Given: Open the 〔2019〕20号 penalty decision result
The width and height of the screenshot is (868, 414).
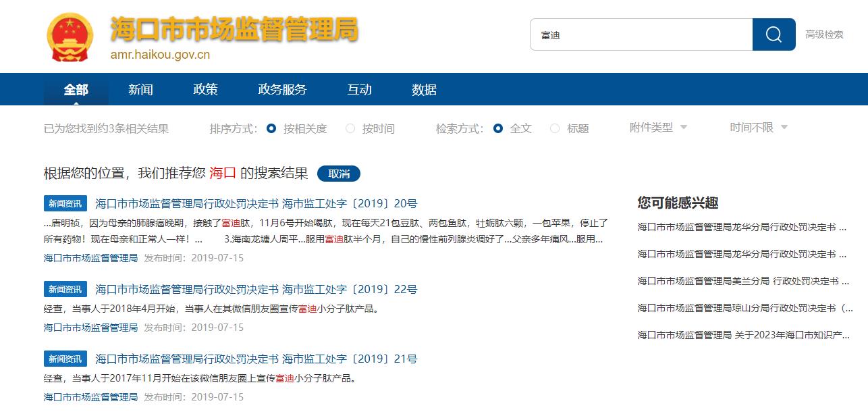Looking at the screenshot, I should point(256,203).
